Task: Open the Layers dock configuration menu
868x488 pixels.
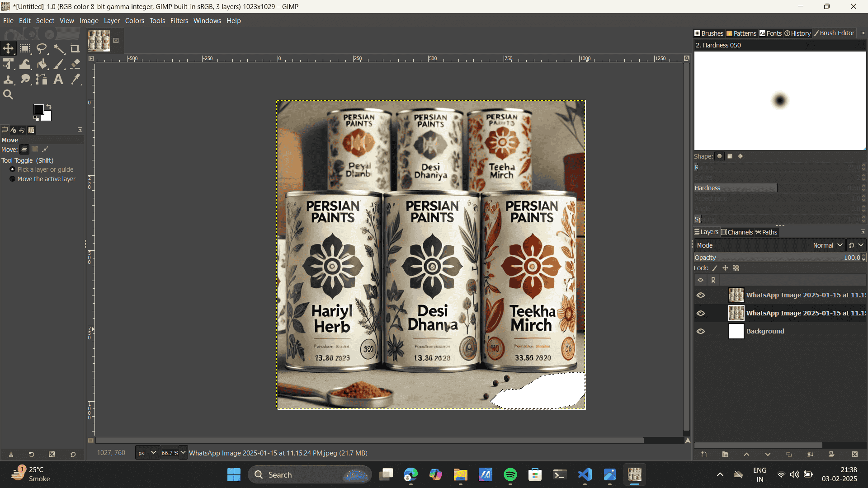Action: pyautogui.click(x=863, y=232)
